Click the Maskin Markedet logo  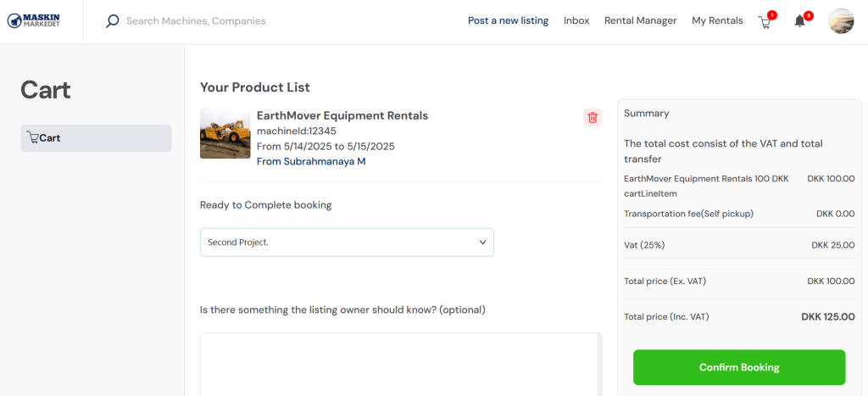[x=33, y=21]
